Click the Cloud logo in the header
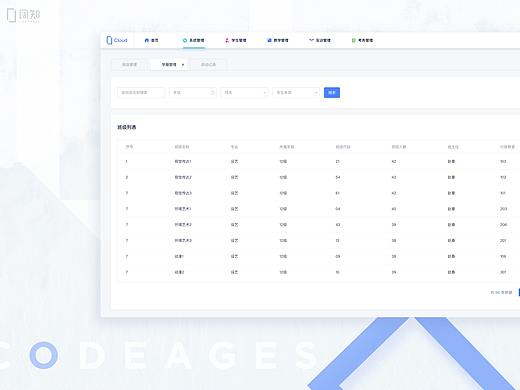This screenshot has width=520, height=390. (x=117, y=40)
